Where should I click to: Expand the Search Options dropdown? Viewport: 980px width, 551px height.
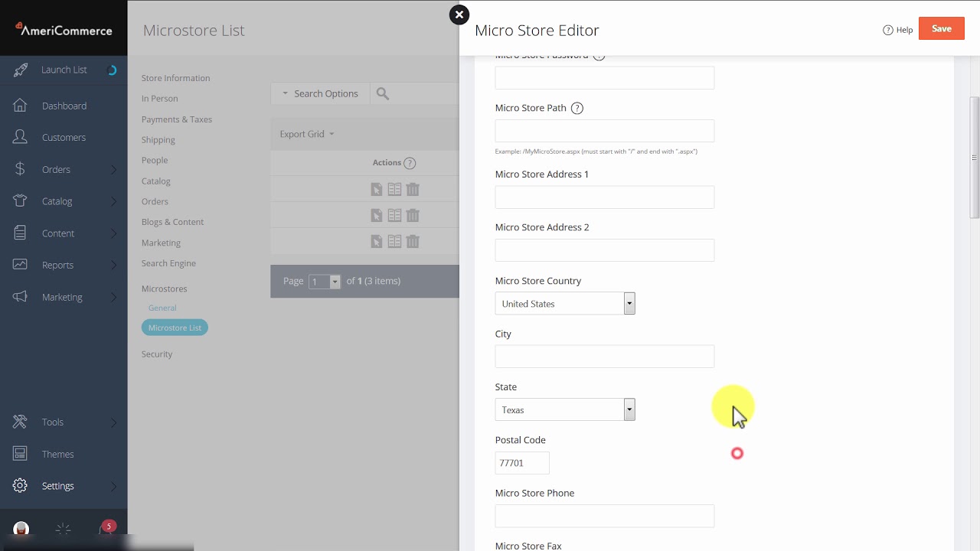pyautogui.click(x=320, y=93)
